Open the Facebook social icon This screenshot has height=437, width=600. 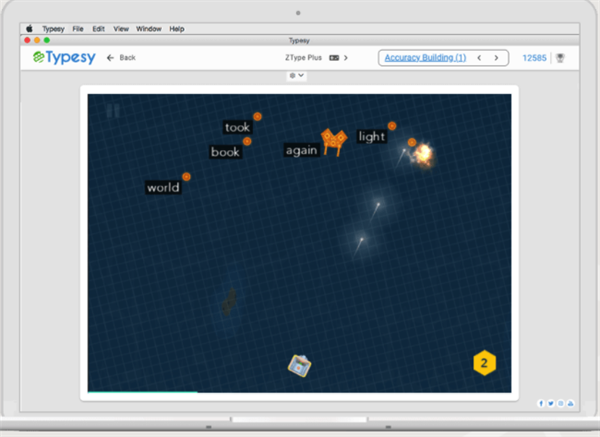coord(541,403)
